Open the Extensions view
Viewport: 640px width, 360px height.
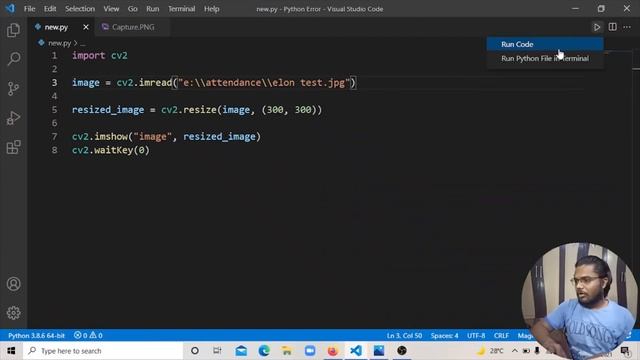13,147
